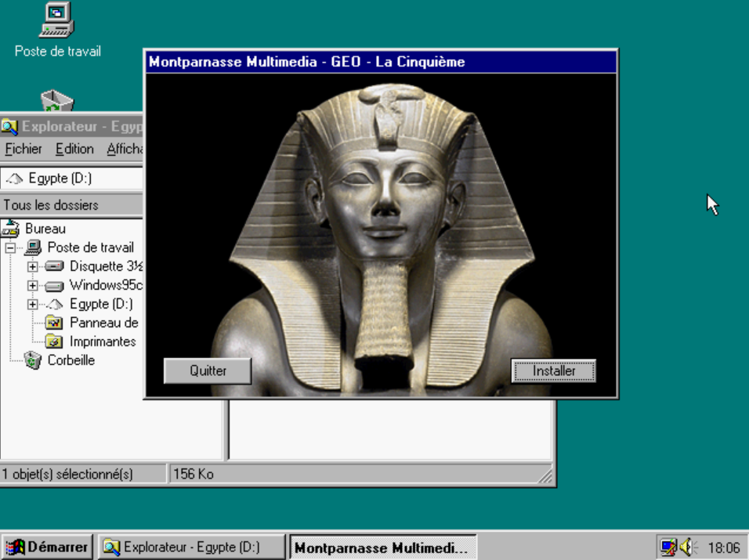This screenshot has width=749, height=560.
Task: Click the Tous les dossiers header
Action: tap(71, 205)
